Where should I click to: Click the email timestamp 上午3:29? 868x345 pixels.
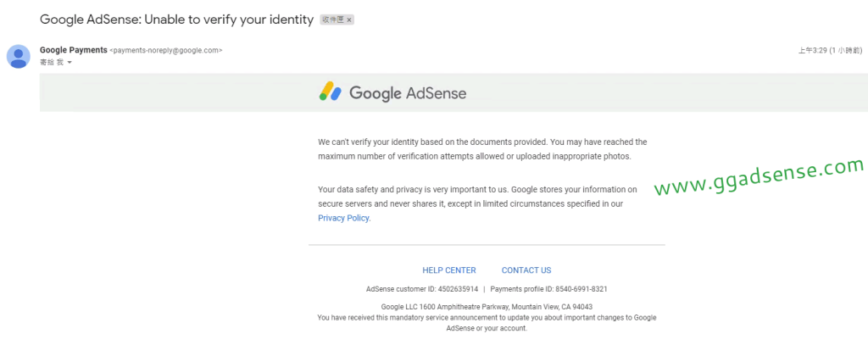[x=830, y=50]
